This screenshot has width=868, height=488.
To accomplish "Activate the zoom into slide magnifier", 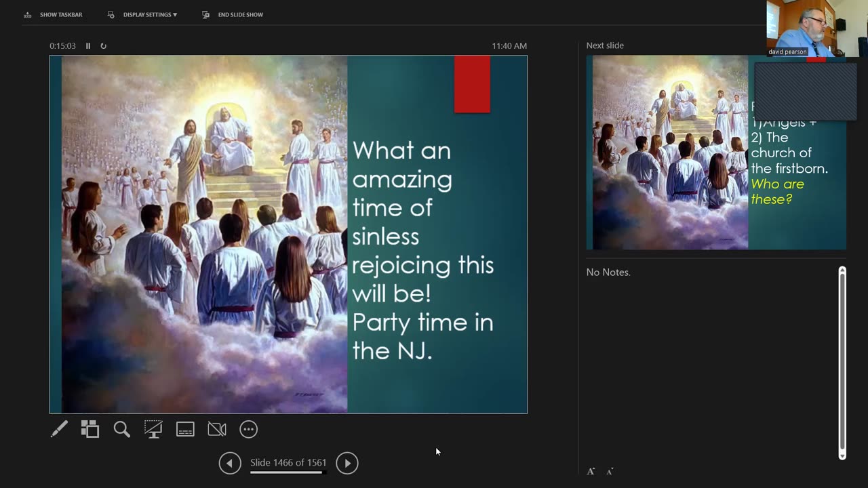I will click(x=122, y=429).
